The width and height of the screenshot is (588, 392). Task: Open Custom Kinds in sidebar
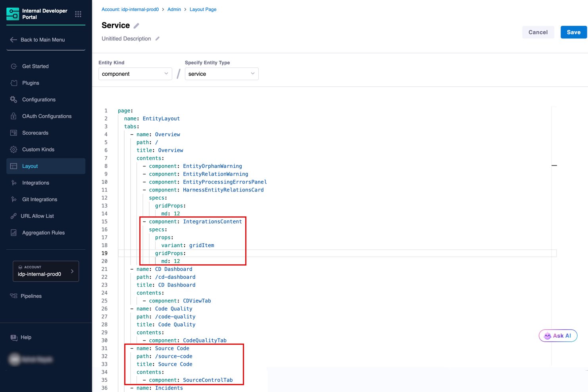coord(46,149)
